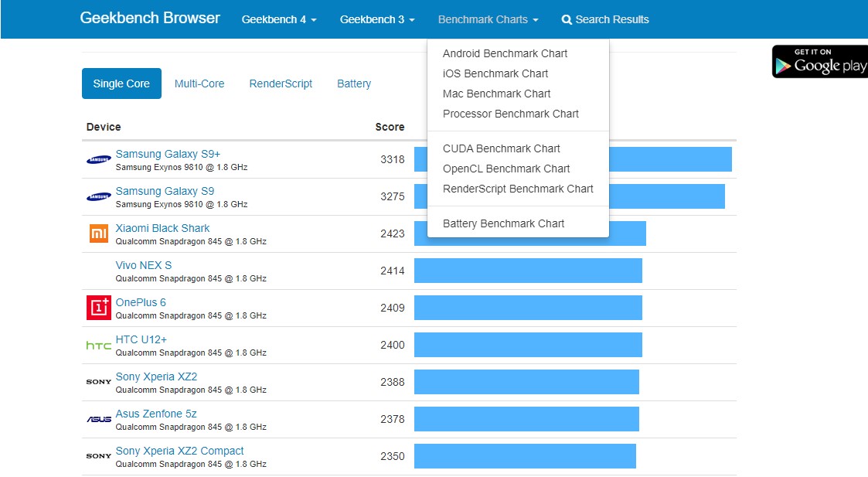Open the Geekbench 4 dropdown
The height and width of the screenshot is (477, 868).
(x=279, y=19)
